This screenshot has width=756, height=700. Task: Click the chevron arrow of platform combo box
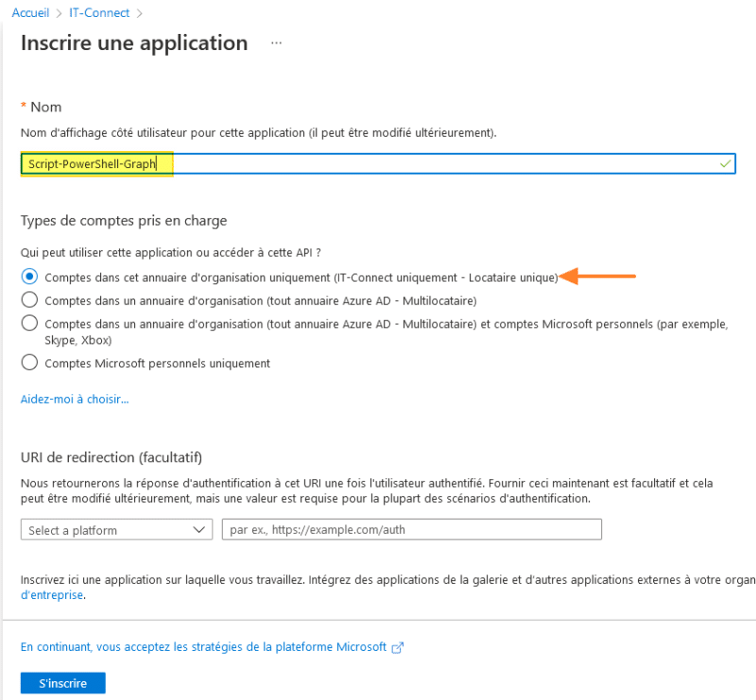point(198,530)
